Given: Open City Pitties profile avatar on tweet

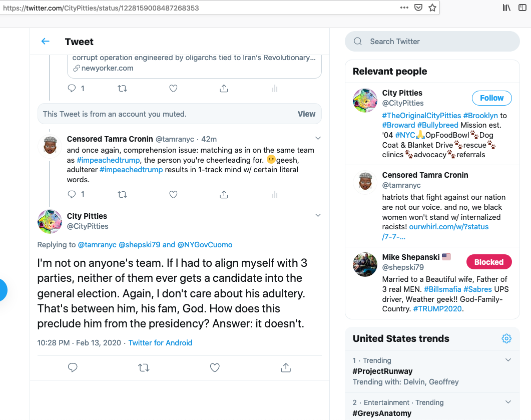Looking at the screenshot, I should point(50,221).
